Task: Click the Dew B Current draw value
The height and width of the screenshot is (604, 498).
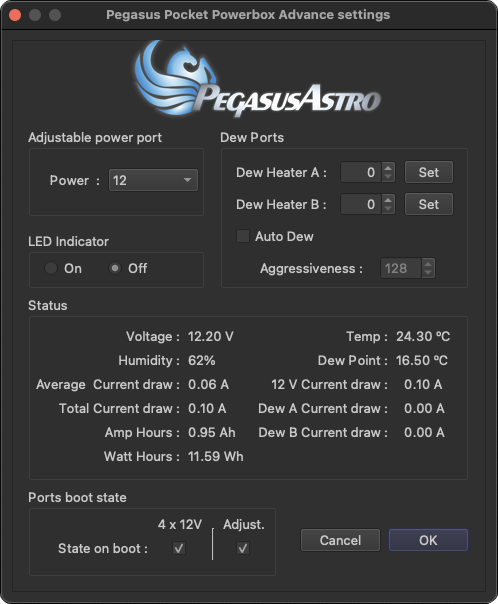Action: click(x=424, y=432)
